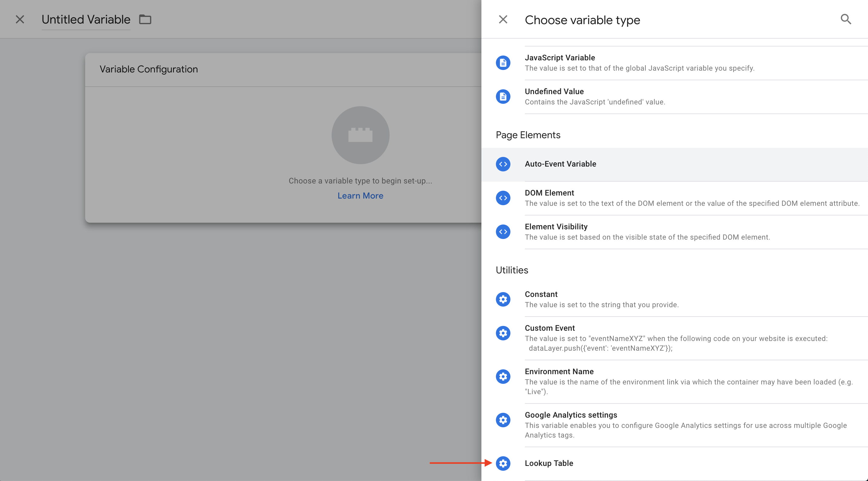The image size is (868, 481).
Task: Select Google Analytics settings variable type
Action: 675,425
